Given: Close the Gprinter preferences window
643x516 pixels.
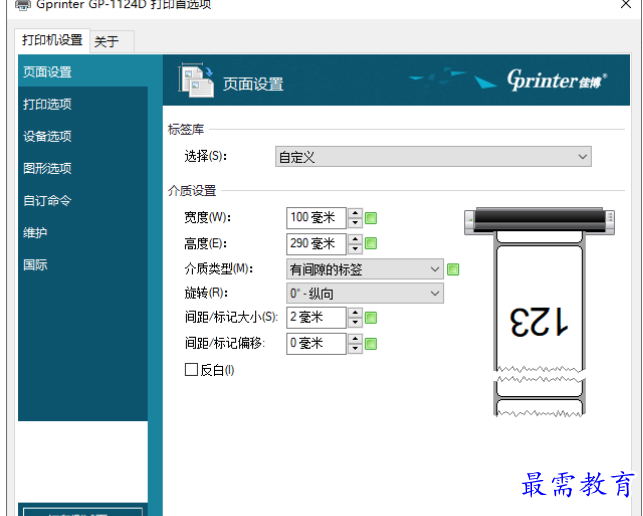Looking at the screenshot, I should (626, 4).
